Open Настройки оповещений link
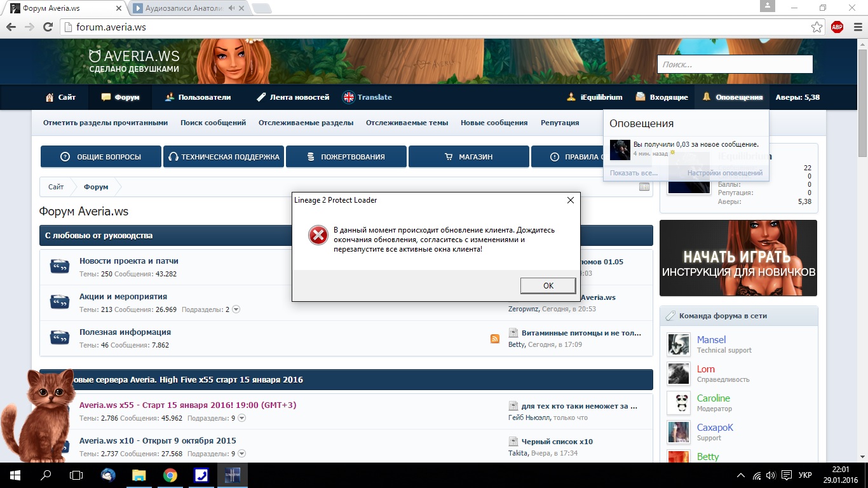The width and height of the screenshot is (868, 488). coord(724,173)
